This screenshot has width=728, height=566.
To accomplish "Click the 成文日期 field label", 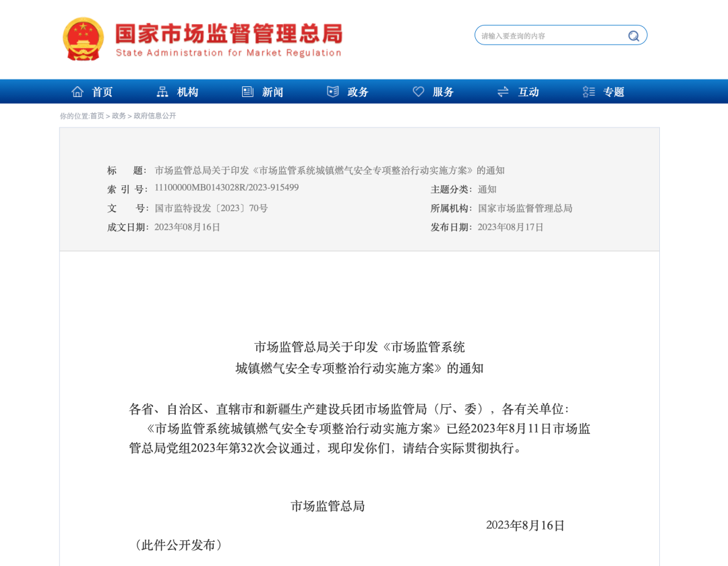I will point(127,227).
